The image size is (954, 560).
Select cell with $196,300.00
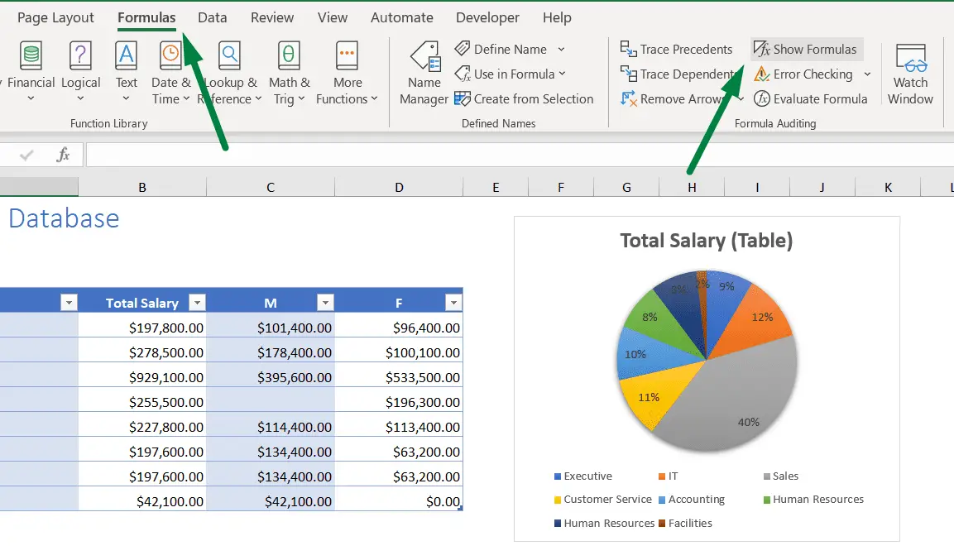pos(399,402)
